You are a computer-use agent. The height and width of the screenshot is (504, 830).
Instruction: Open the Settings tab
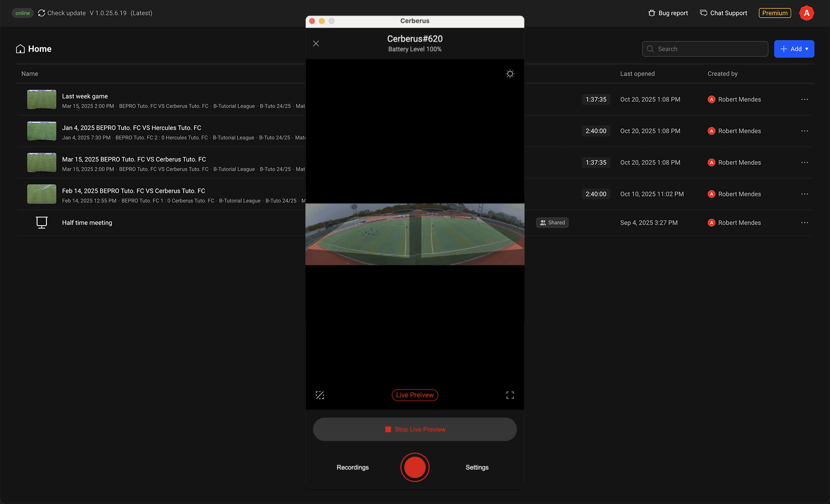tap(477, 467)
